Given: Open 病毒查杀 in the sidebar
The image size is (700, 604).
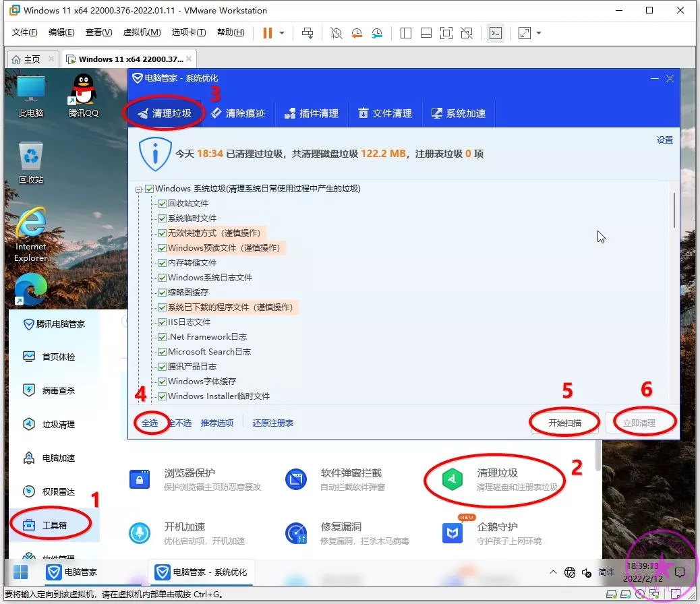Looking at the screenshot, I should click(58, 390).
